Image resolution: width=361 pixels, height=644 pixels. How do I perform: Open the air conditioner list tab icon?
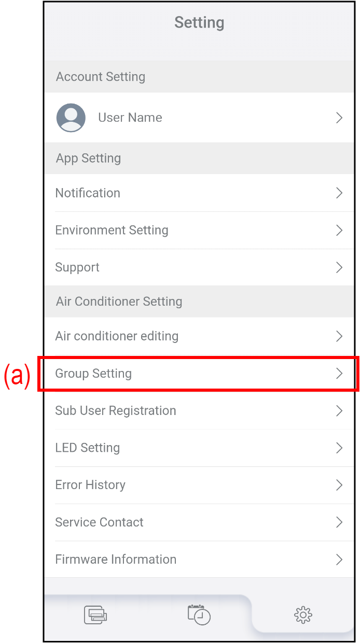click(x=95, y=614)
